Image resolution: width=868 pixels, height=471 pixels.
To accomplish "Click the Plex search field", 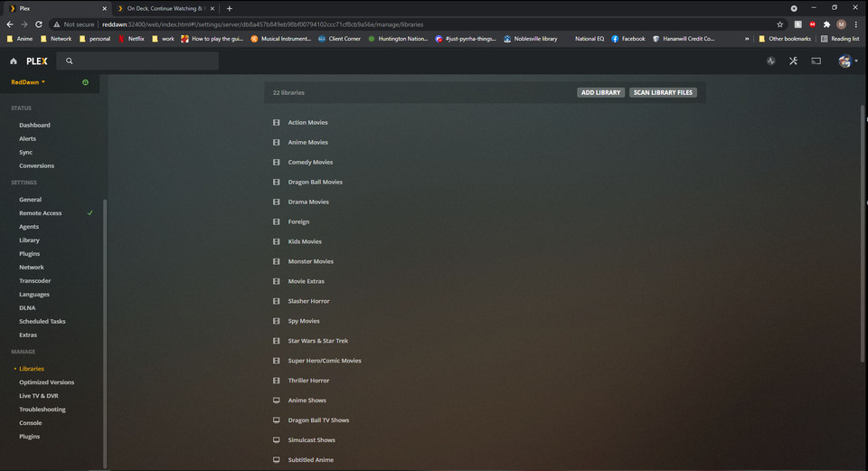I will point(137,61).
